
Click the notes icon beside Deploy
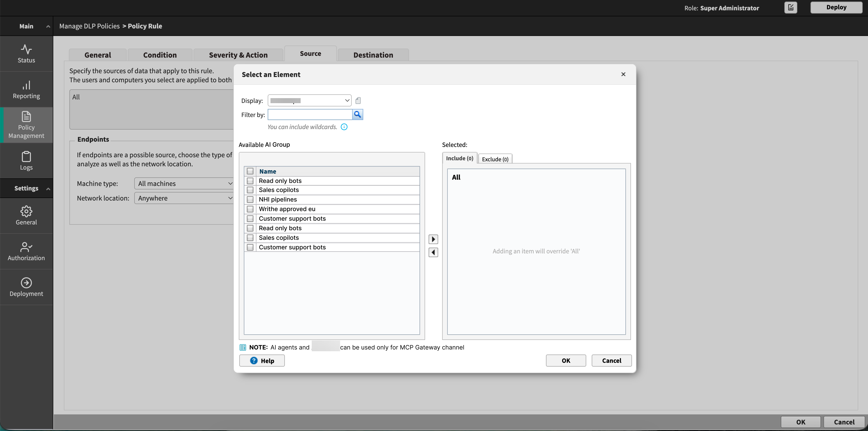pyautogui.click(x=791, y=7)
